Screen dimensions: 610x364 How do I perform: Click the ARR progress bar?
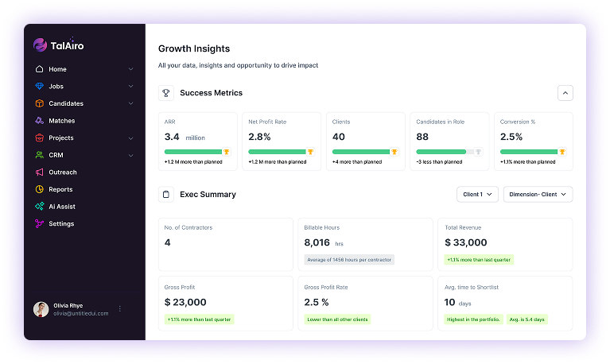coord(193,151)
